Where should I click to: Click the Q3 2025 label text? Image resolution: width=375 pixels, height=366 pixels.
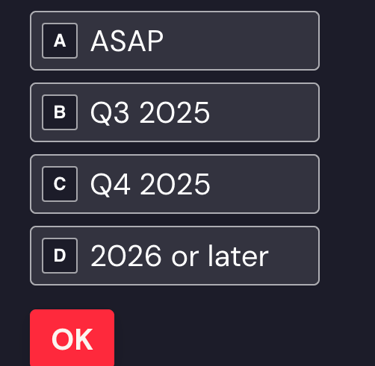[x=150, y=113]
